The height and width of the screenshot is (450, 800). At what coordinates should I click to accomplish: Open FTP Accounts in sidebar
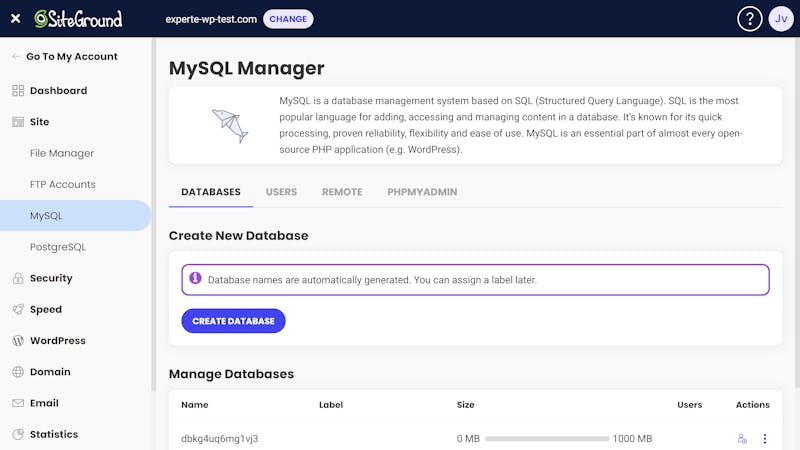(x=63, y=184)
